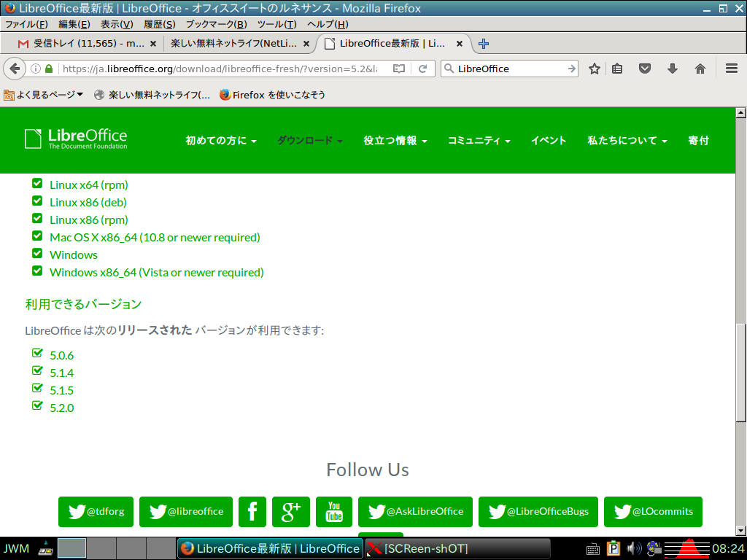Viewport: 747px width, 560px height.
Task: Reload the page with the refresh icon
Action: (422, 69)
